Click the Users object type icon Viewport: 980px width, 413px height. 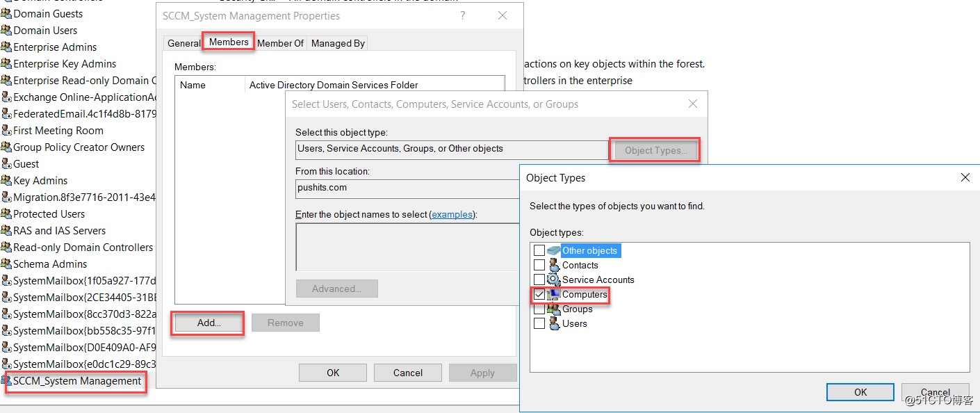point(554,323)
